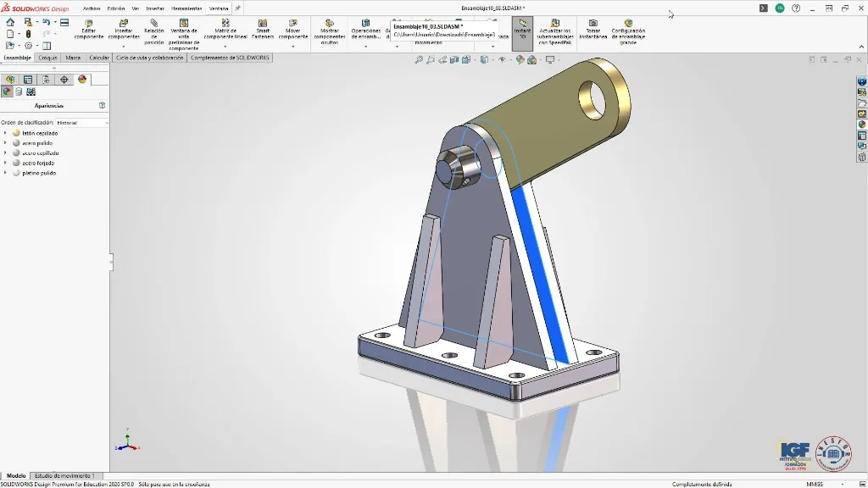Click Apply scene icon in view toolbar

pyautogui.click(x=532, y=60)
